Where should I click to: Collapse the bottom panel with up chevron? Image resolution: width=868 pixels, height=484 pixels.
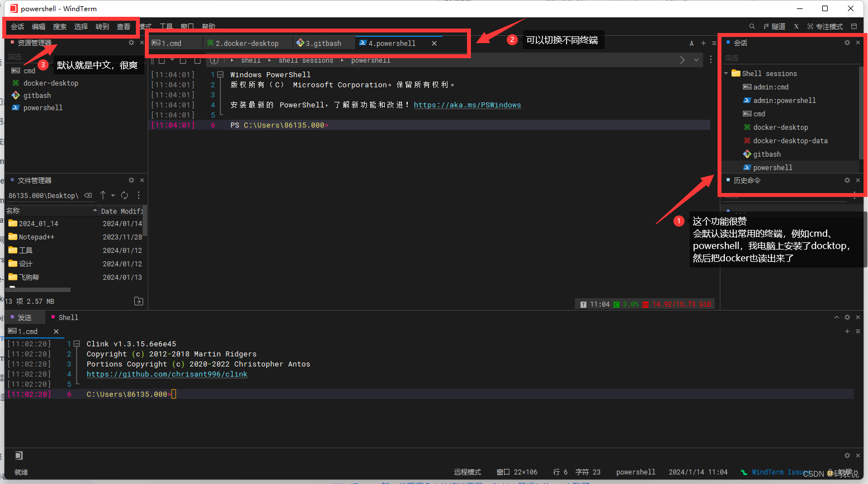(837, 317)
